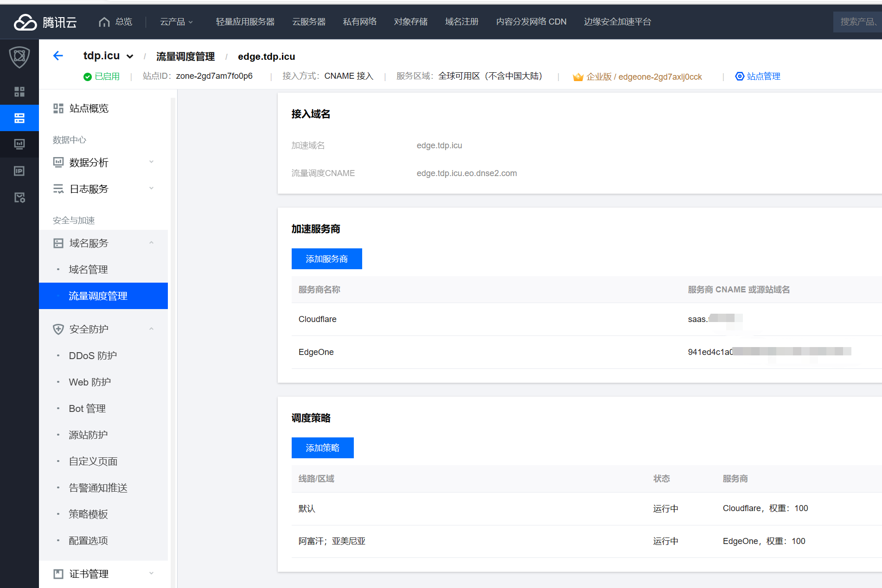Open 配置选项 in sidebar
Viewport: 882px width, 588px height.
(x=88, y=541)
